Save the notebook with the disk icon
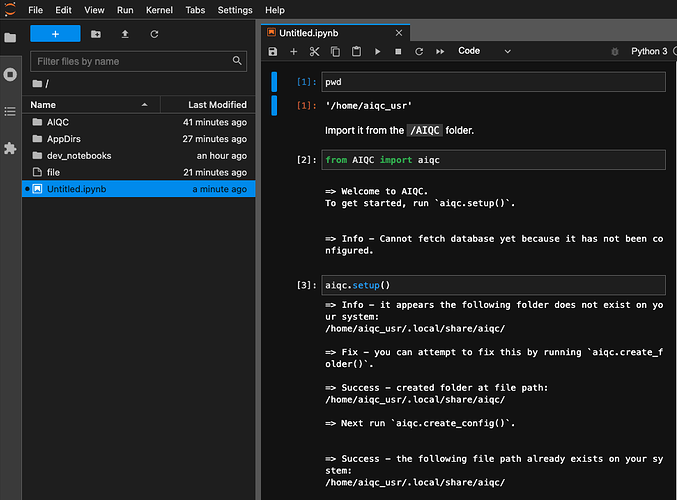Viewport: 677px width, 500px height. 273,51
